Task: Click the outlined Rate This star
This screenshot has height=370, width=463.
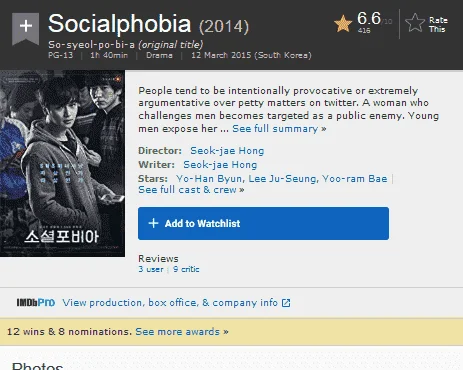Action: pyautogui.click(x=415, y=23)
